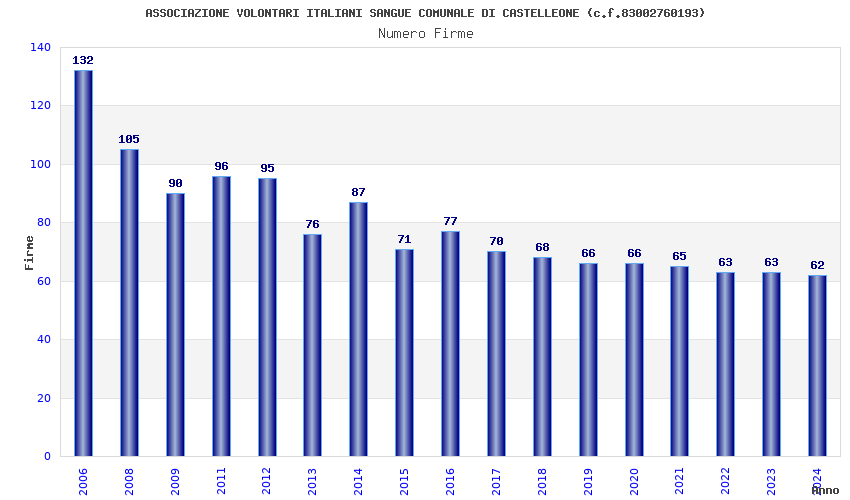Click the data label 65
Screen dimensions: 850x500
[679, 256]
